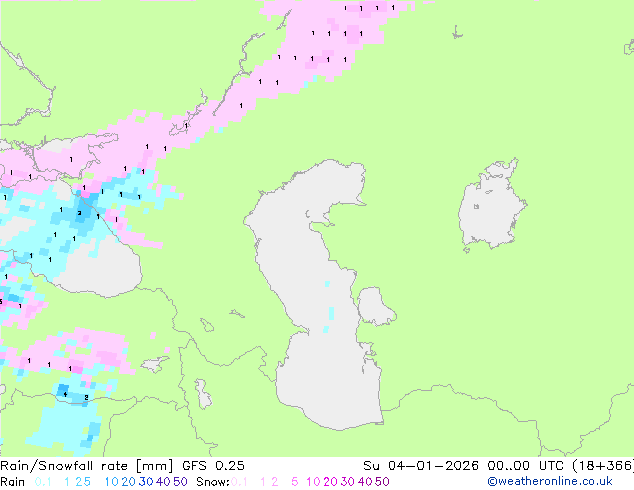
Task: Pick the Snow legend 20 value
Action: (330, 482)
